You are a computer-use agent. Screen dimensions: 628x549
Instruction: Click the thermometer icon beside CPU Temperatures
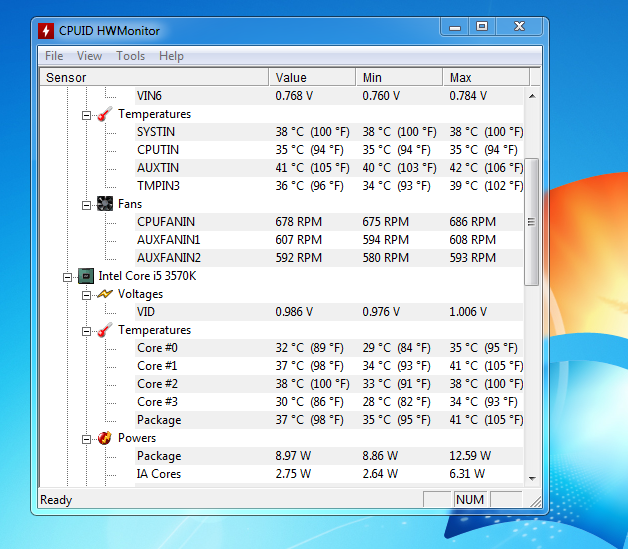click(105, 330)
